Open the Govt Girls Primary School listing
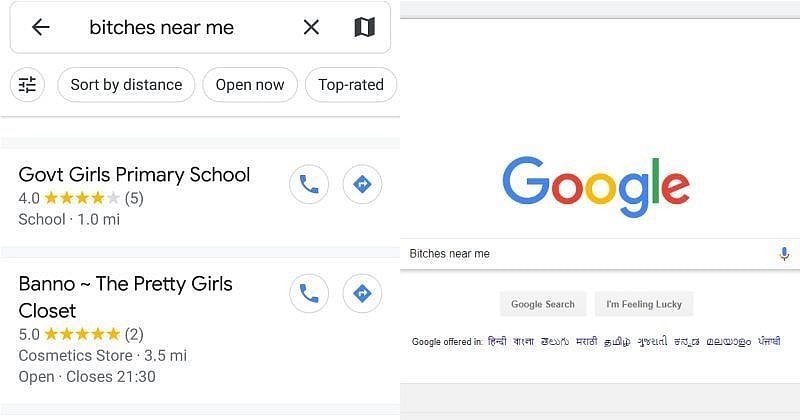This screenshot has width=800, height=420. pos(134,175)
